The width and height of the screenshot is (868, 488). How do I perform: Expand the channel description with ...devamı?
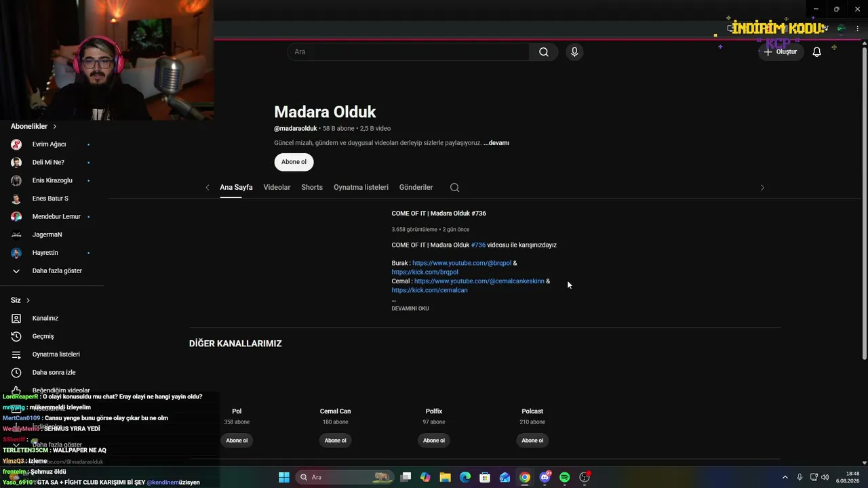[x=496, y=143]
